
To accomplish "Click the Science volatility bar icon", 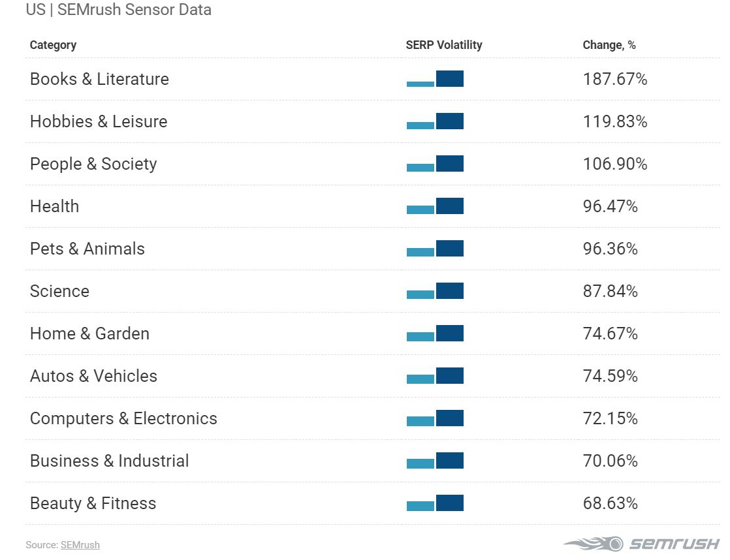I will click(x=435, y=291).
